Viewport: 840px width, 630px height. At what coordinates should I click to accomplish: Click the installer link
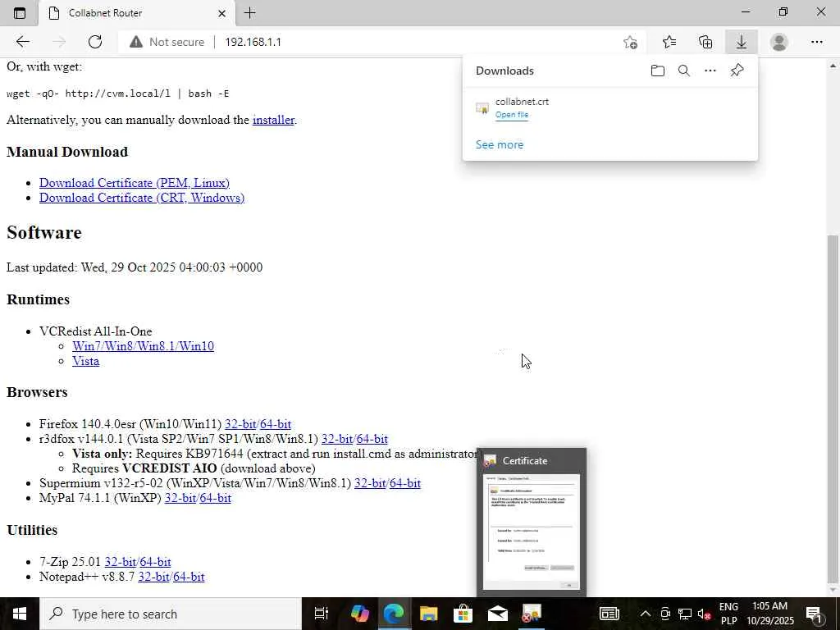273,120
